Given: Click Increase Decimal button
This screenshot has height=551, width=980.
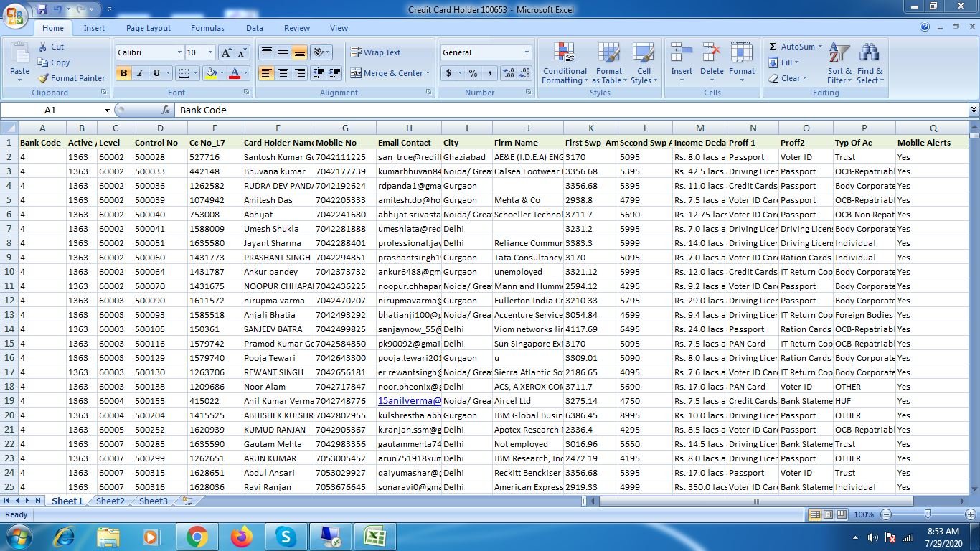Looking at the screenshot, I should coord(509,73).
